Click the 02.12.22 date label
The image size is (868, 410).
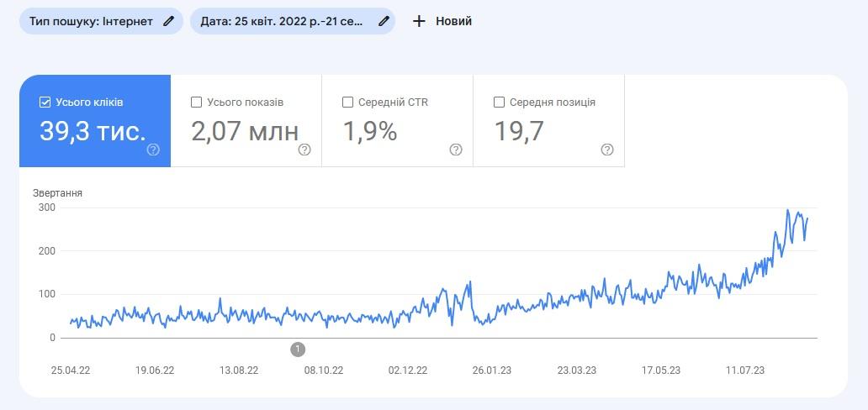tap(407, 371)
